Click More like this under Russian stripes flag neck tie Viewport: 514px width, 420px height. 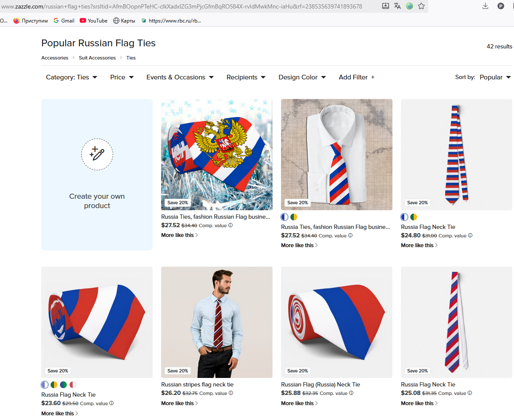179,403
